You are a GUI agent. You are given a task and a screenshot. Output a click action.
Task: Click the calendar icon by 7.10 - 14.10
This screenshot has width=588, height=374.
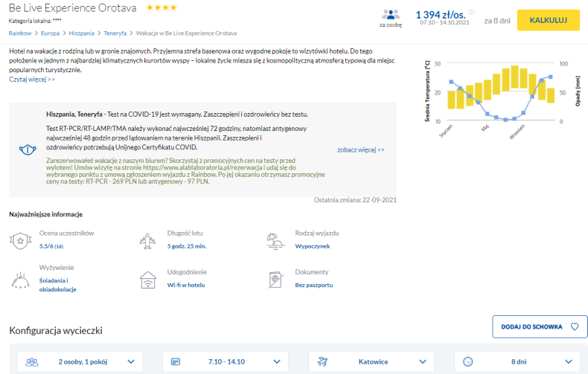coord(176,361)
